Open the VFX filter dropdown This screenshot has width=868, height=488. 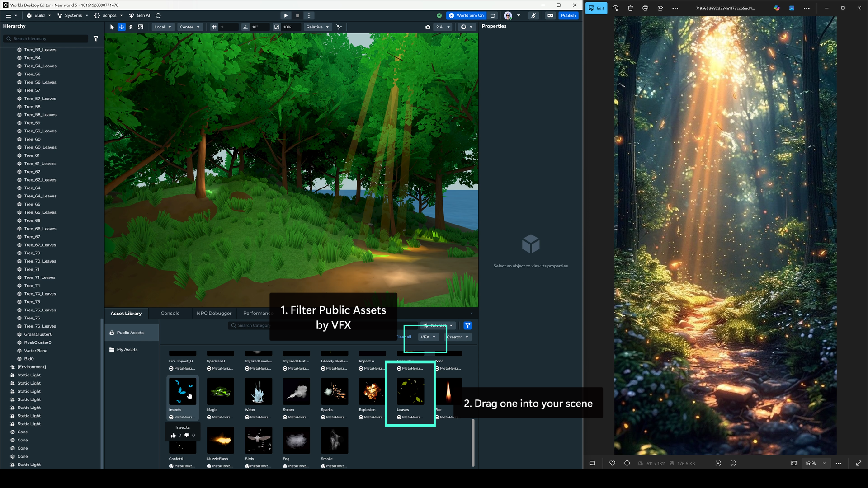click(428, 337)
